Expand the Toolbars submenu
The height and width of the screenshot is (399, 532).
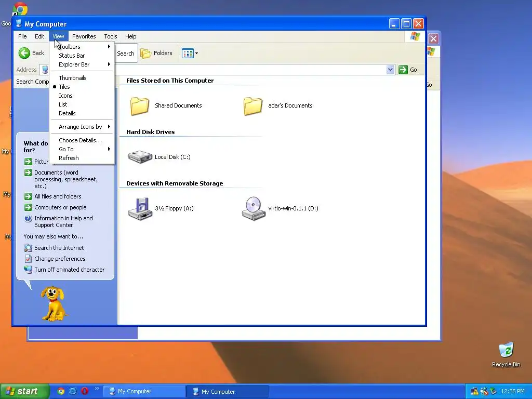pos(82,47)
